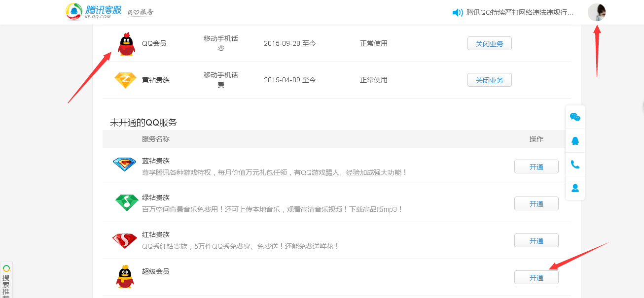This screenshot has height=298, width=644.
Task: Click the 未开通的QQ服务 section heading
Action: (x=143, y=123)
